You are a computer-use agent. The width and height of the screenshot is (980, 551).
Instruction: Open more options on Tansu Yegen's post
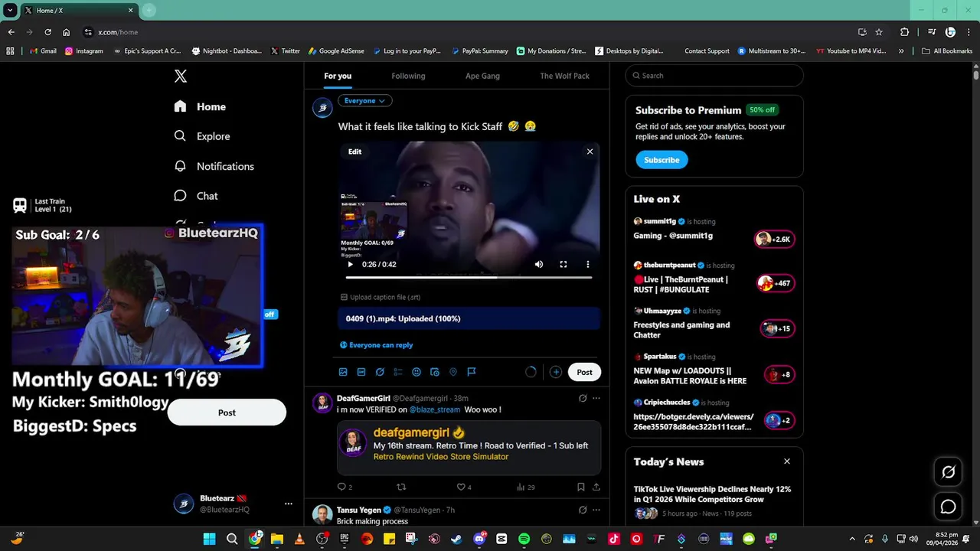click(x=596, y=510)
